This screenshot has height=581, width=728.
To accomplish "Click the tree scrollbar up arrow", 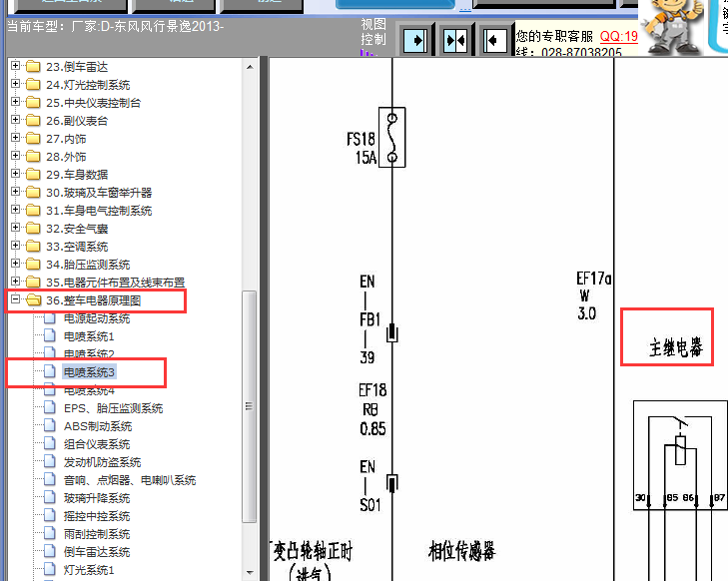I will click(x=250, y=67).
